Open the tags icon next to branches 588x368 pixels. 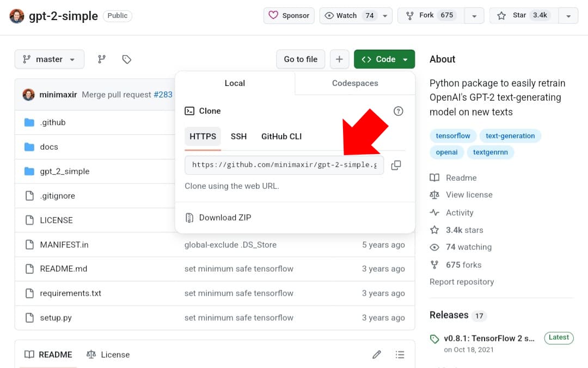127,59
